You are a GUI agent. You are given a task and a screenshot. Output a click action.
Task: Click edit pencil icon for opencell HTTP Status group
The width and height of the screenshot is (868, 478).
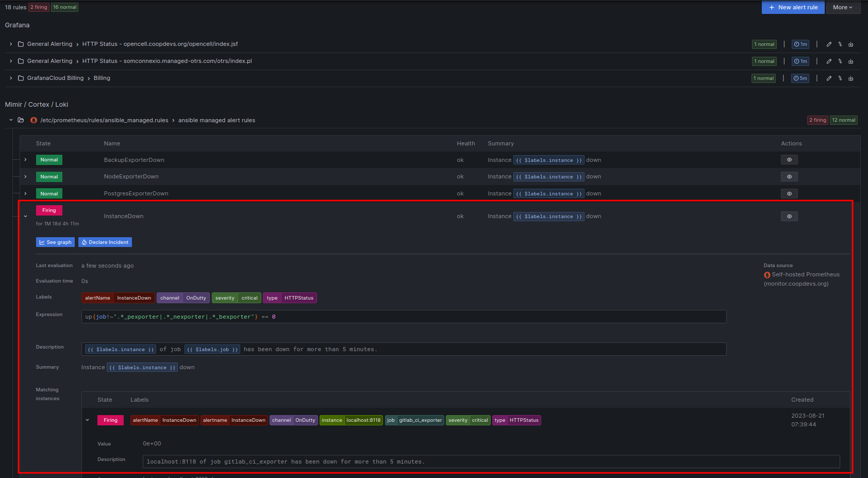pos(829,44)
